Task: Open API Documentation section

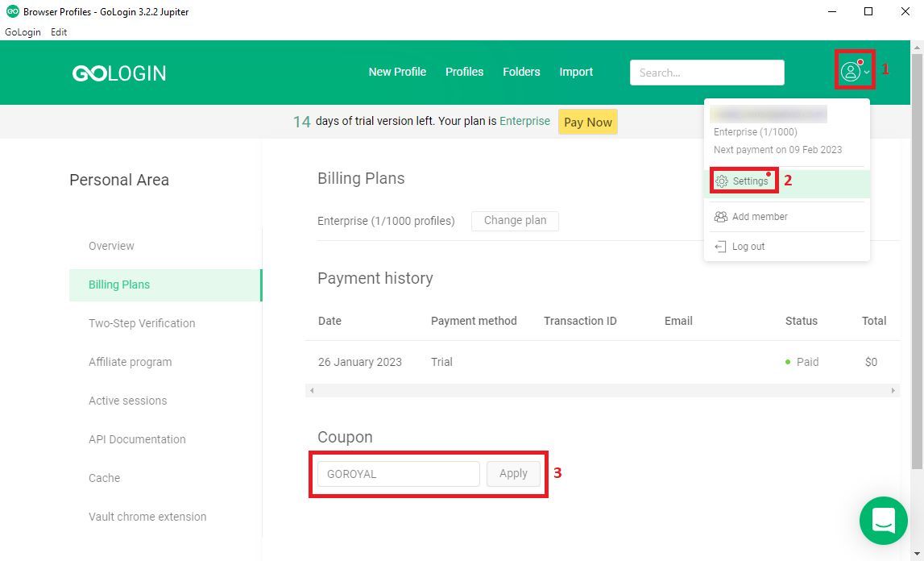Action: tap(137, 439)
